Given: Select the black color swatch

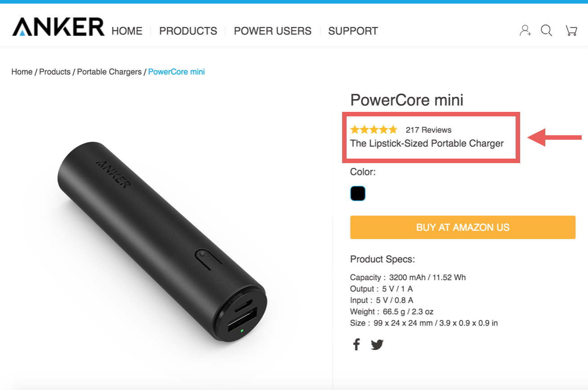Looking at the screenshot, I should point(358,194).
